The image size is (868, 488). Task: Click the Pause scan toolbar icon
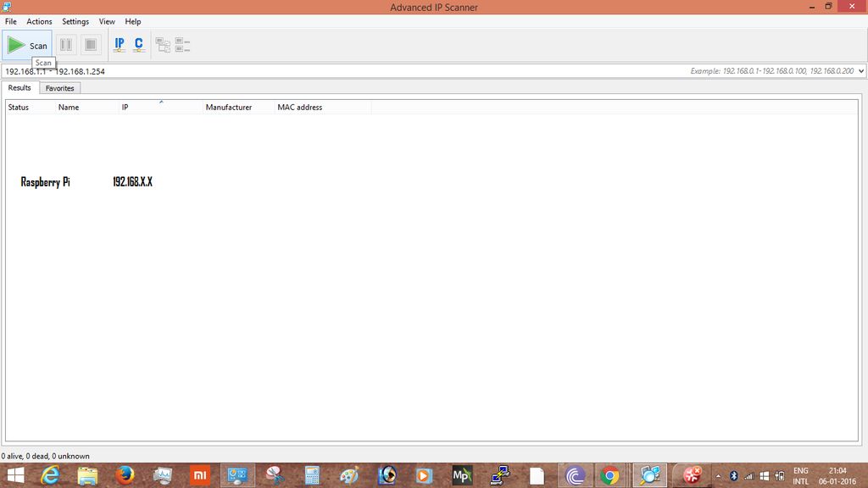point(66,45)
